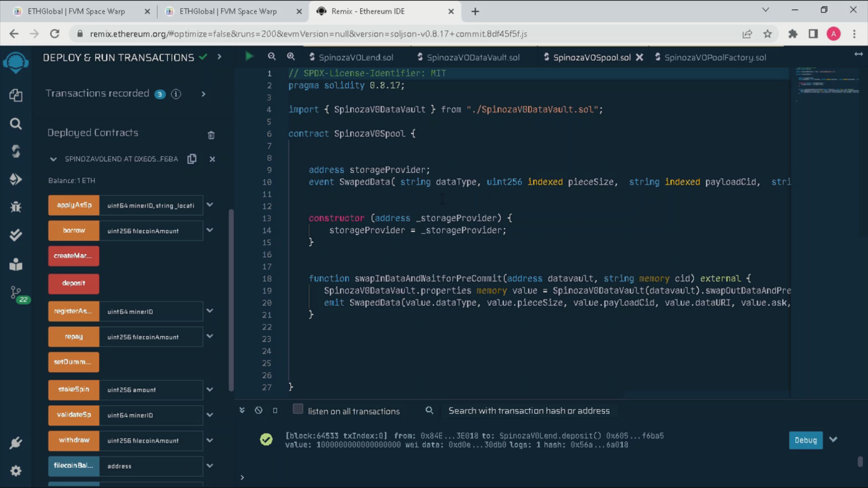Open the Solidity compiler sidebar icon
868x488 pixels.
(16, 151)
